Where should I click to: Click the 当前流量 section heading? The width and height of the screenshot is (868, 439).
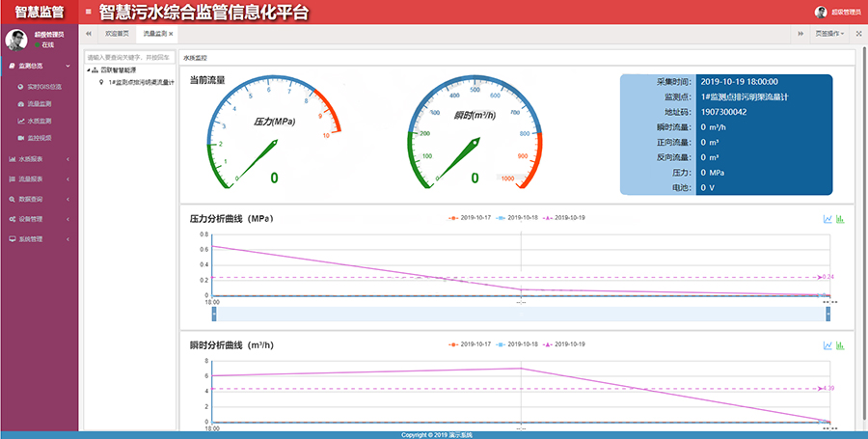207,80
